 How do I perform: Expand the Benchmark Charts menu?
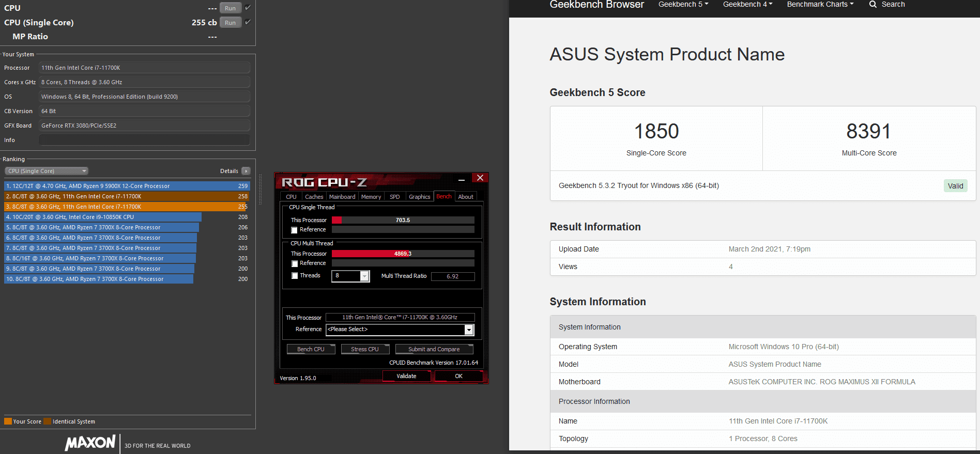click(x=820, y=4)
